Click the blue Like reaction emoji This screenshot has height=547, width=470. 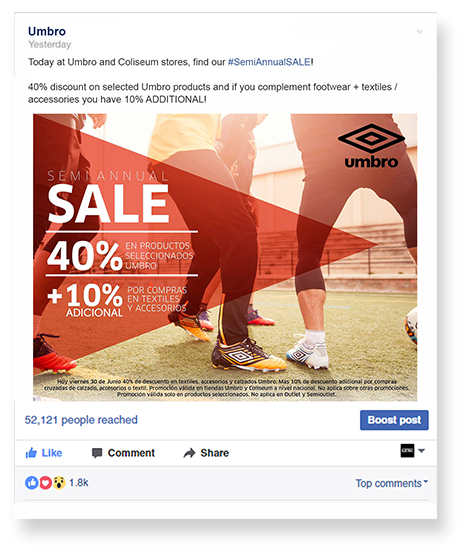[x=31, y=483]
